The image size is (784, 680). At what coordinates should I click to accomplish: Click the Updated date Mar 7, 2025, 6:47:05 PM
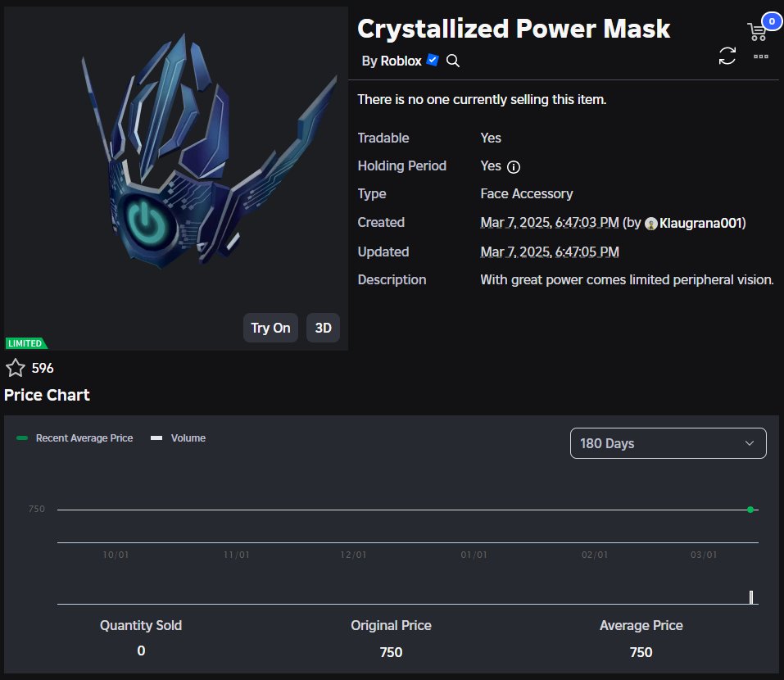point(550,252)
